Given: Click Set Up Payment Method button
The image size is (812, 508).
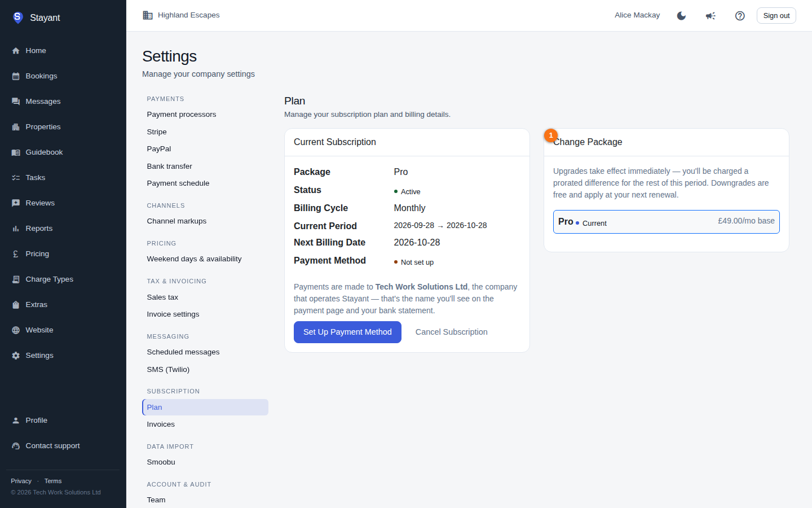Looking at the screenshot, I should coord(347,332).
